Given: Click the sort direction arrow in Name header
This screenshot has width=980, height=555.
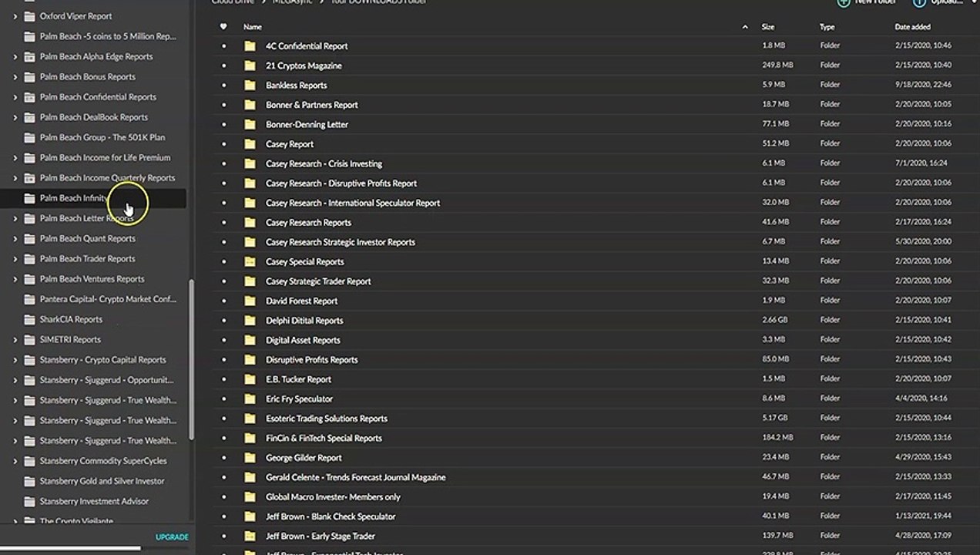Looking at the screenshot, I should pos(745,27).
